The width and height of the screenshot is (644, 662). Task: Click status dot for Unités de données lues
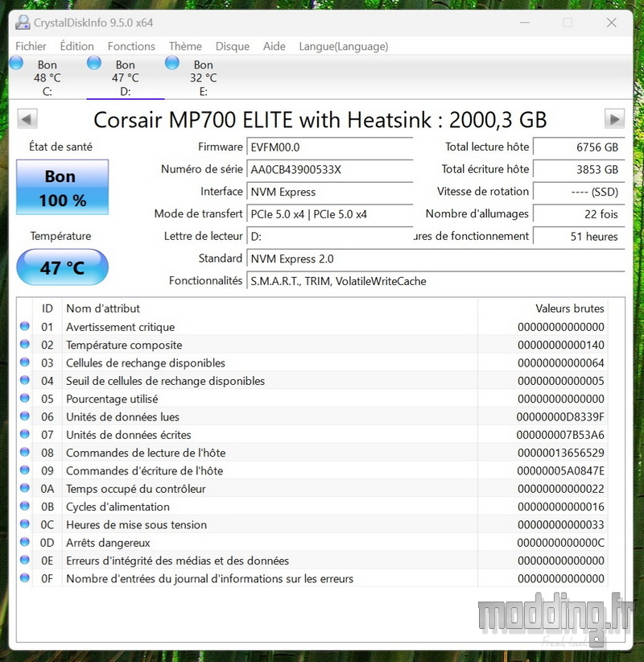tap(25, 416)
